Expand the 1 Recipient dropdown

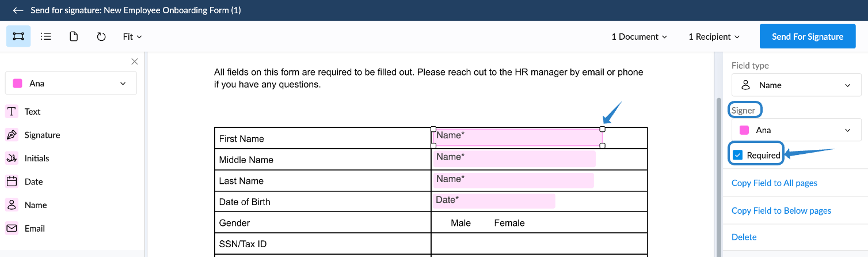click(x=714, y=36)
